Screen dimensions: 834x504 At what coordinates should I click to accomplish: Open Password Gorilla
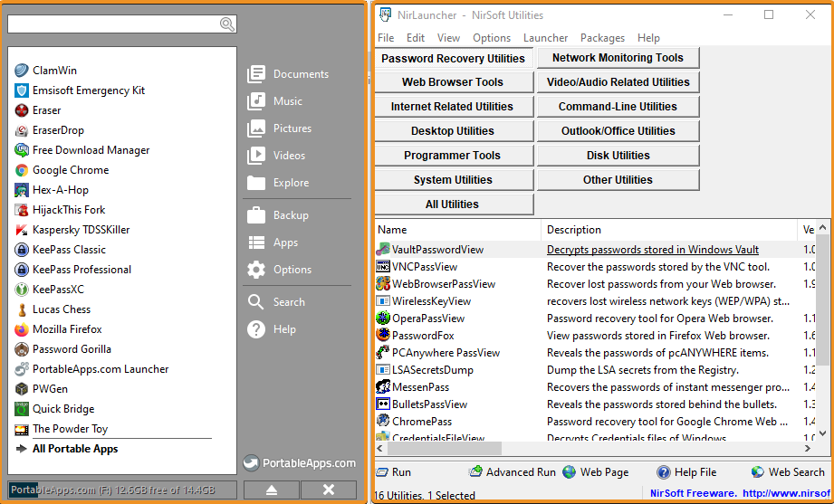[x=62, y=349]
